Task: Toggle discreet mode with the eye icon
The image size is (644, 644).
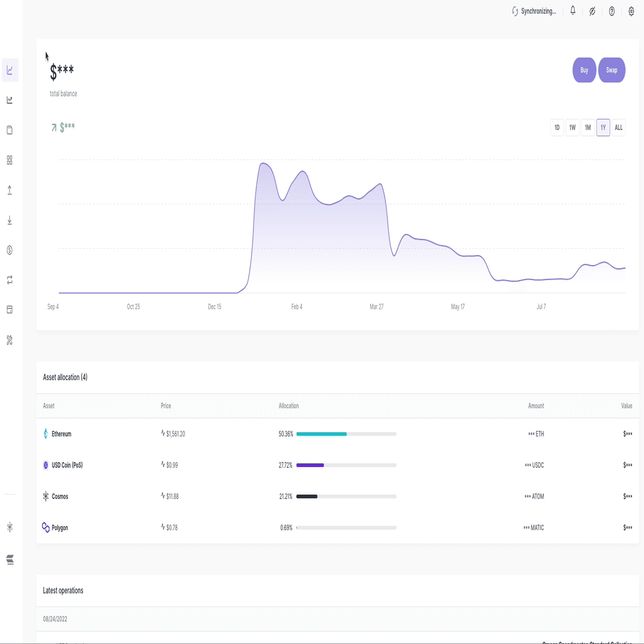Action: point(592,11)
